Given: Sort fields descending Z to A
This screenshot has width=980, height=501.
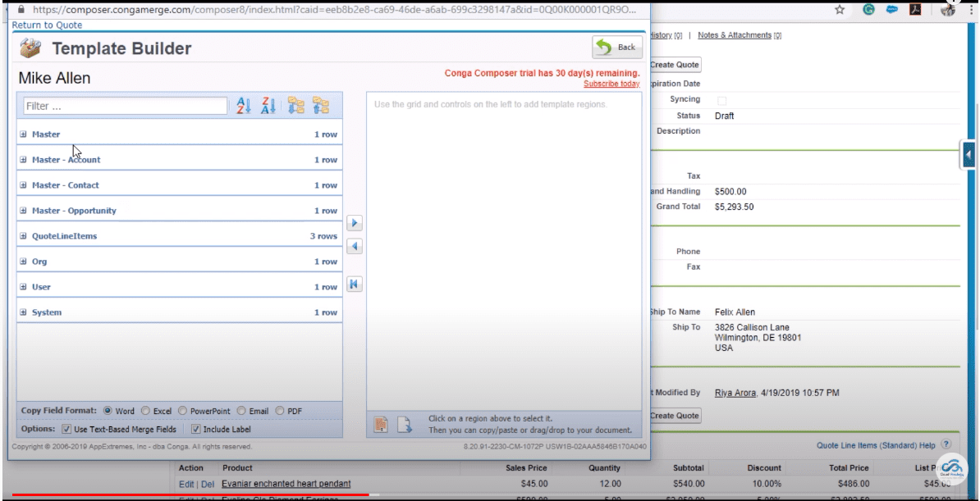Looking at the screenshot, I should pyautogui.click(x=268, y=106).
